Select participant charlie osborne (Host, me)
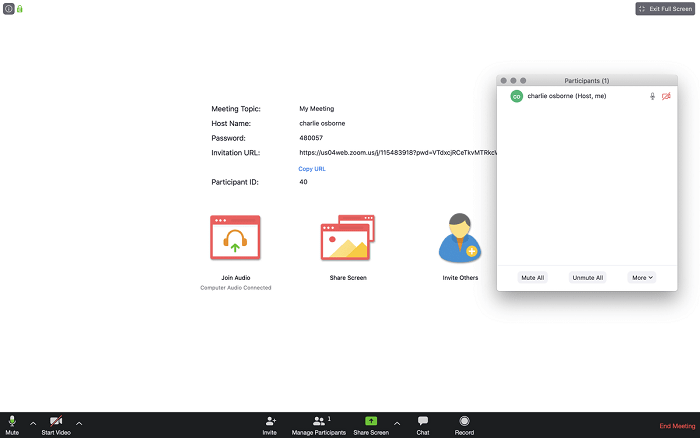The height and width of the screenshot is (438, 700). pyautogui.click(x=587, y=96)
